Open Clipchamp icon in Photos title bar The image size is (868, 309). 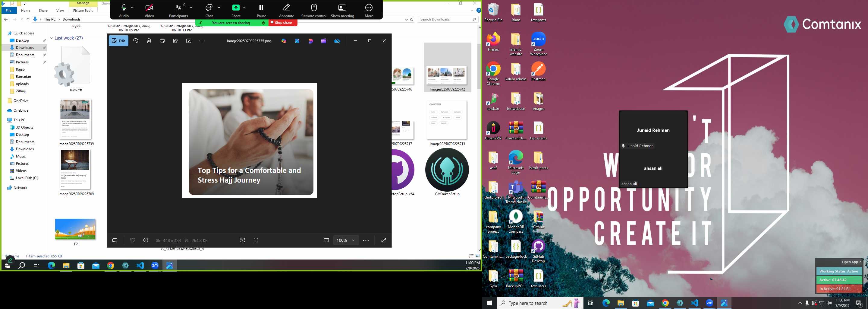(x=324, y=41)
